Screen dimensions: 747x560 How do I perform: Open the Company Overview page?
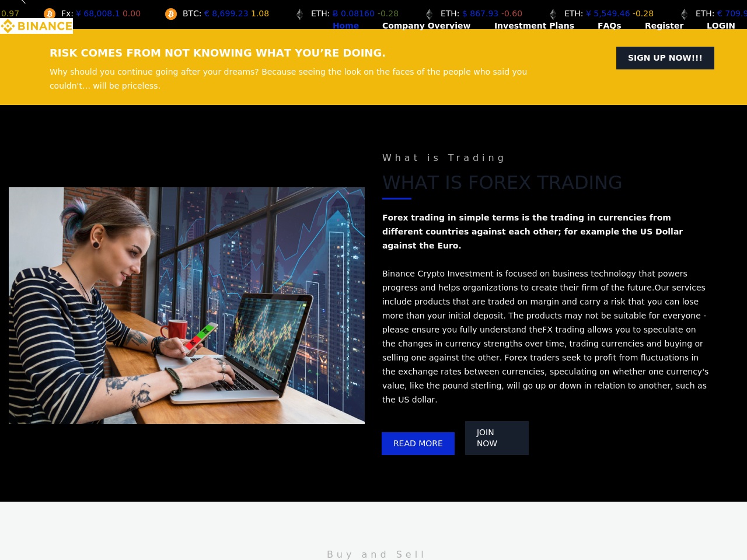pyautogui.click(x=426, y=26)
